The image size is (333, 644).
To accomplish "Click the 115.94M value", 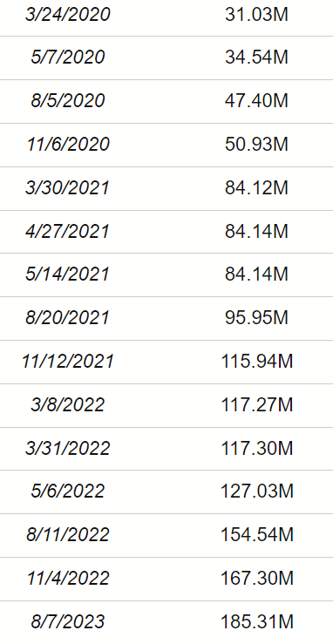I will click(x=257, y=362).
